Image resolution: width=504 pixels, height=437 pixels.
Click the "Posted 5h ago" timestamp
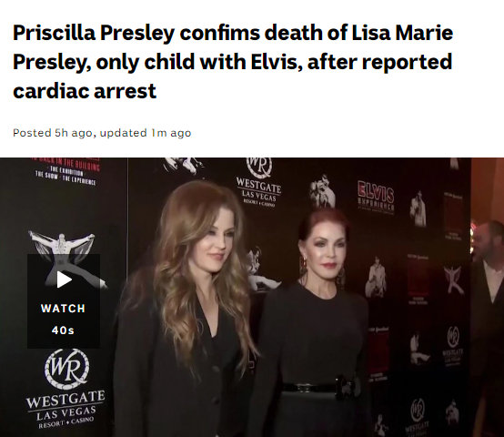coord(53,133)
